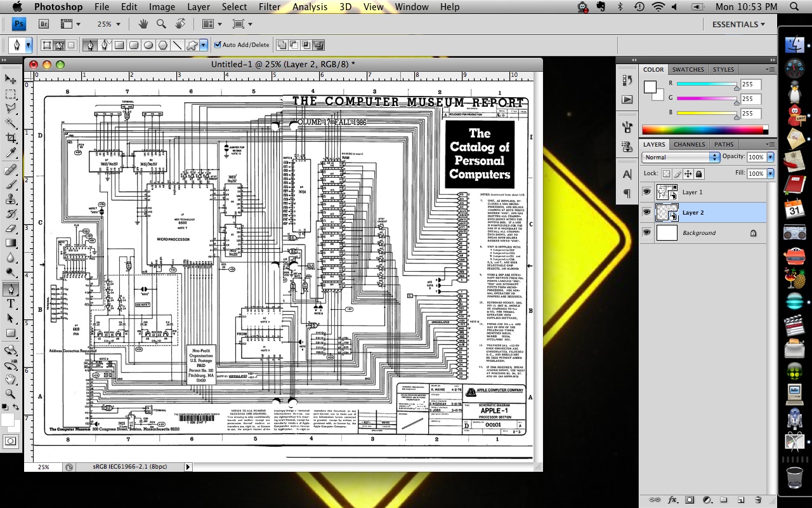Toggle lock transparent pixels
This screenshot has height=508, width=812.
[x=666, y=173]
